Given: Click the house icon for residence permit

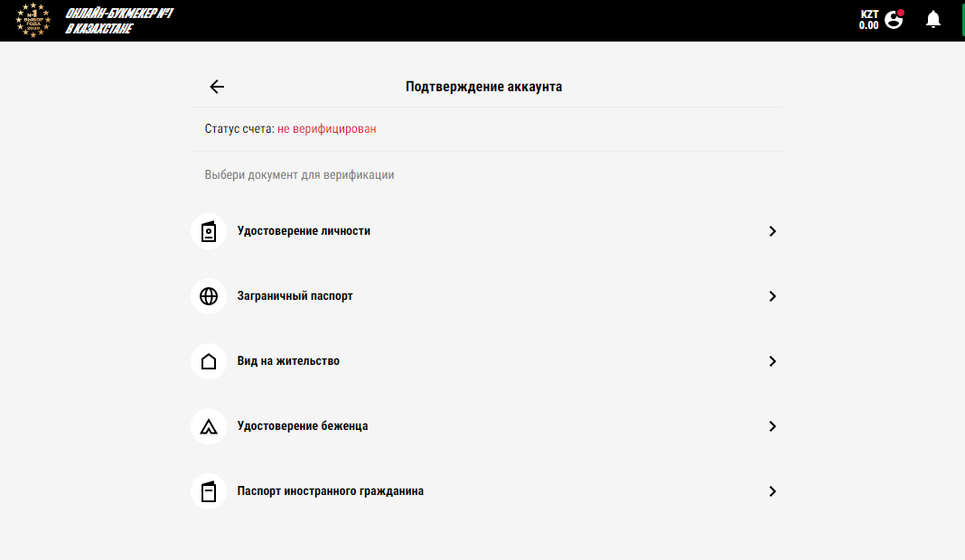Looking at the screenshot, I should click(209, 361).
